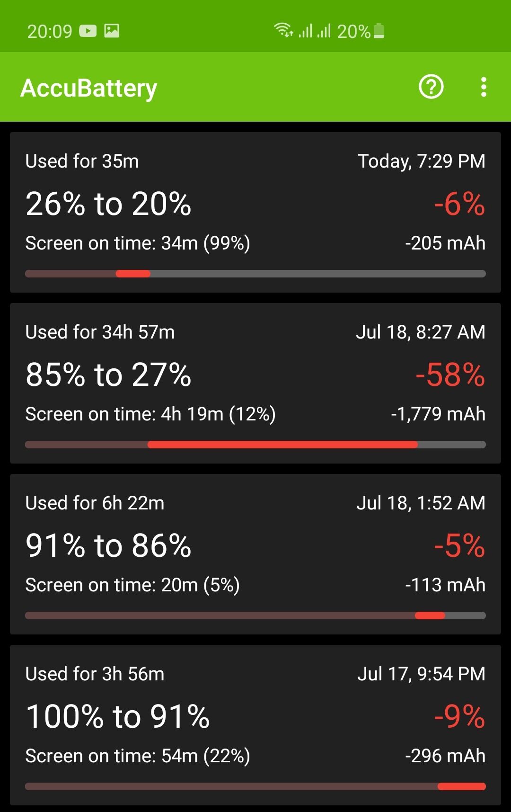Tap the Wi-Fi status icon

click(283, 30)
